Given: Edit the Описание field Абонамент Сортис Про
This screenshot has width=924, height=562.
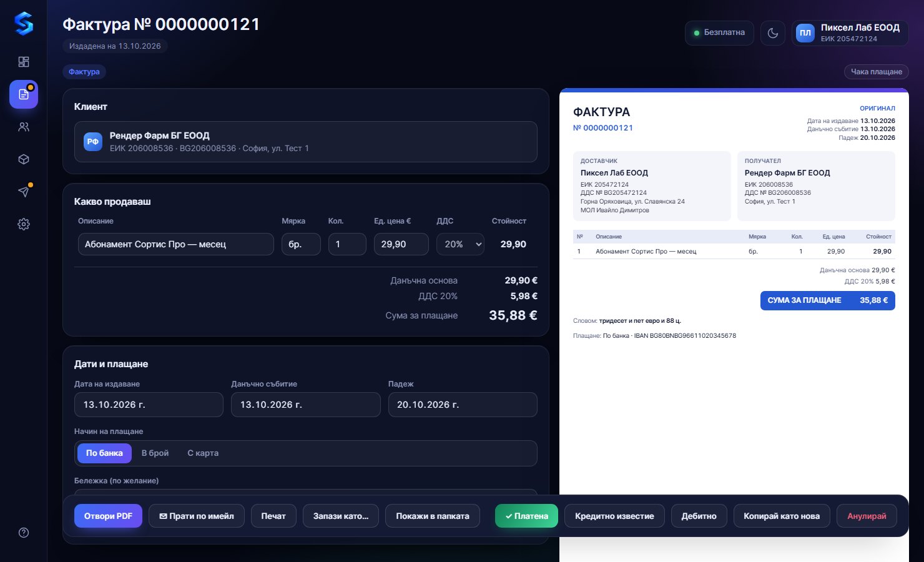Looking at the screenshot, I should click(176, 244).
